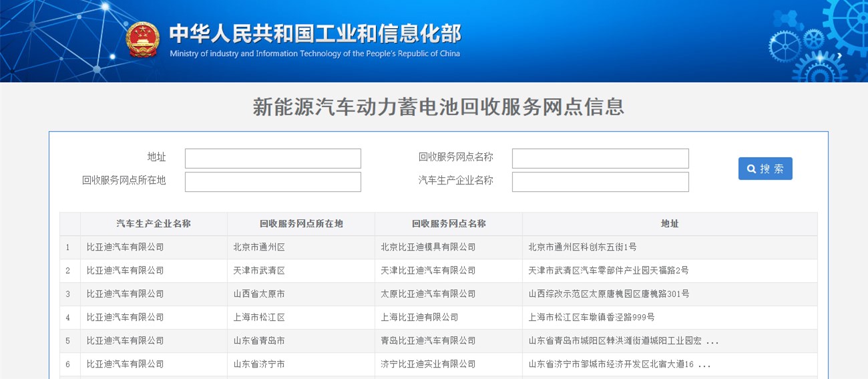Click the 回收服务网点名称 column header
868x379 pixels.
point(449,224)
